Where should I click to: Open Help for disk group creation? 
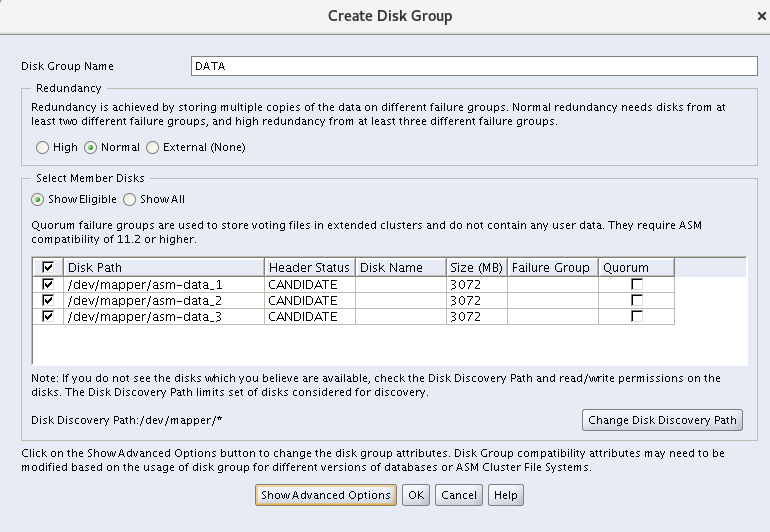click(x=506, y=495)
